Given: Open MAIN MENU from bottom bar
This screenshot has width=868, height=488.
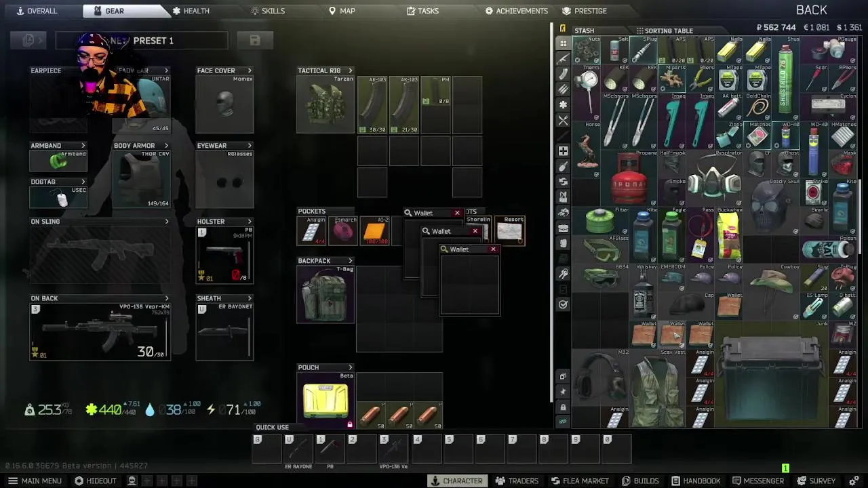Looking at the screenshot, I should pyautogui.click(x=35, y=481).
